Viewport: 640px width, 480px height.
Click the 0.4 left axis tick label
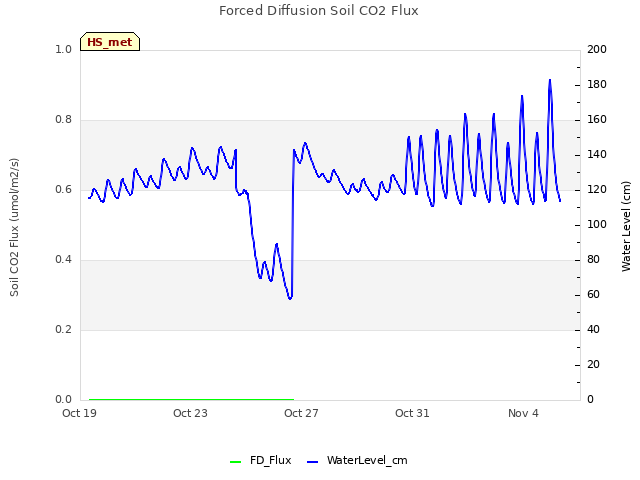click(x=64, y=260)
